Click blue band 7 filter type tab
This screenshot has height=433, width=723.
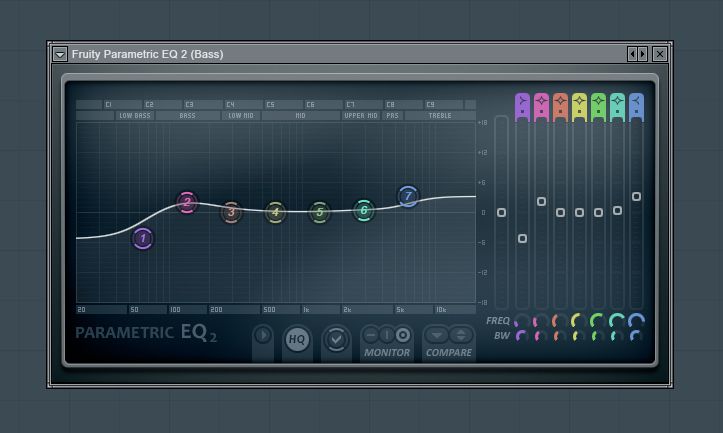(636, 107)
